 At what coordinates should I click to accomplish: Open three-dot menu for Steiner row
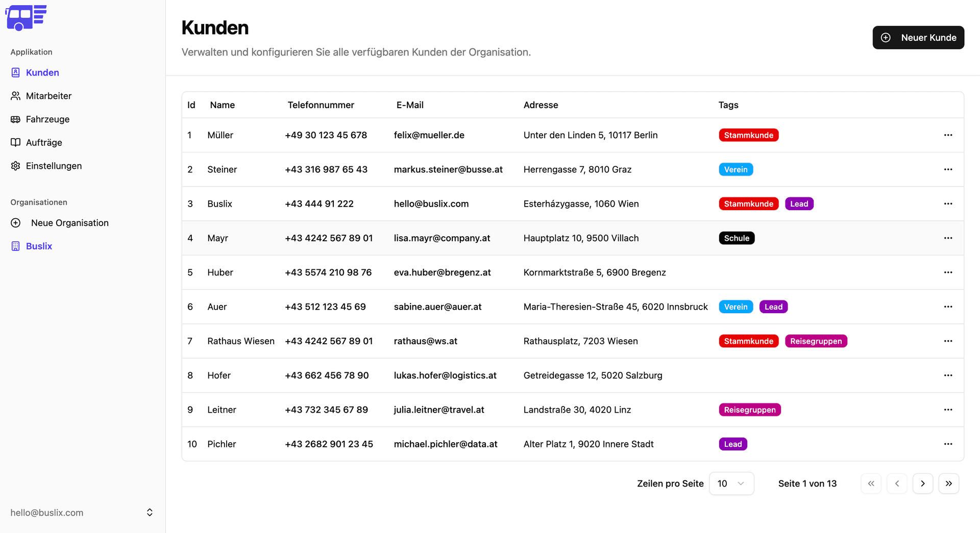tap(948, 169)
